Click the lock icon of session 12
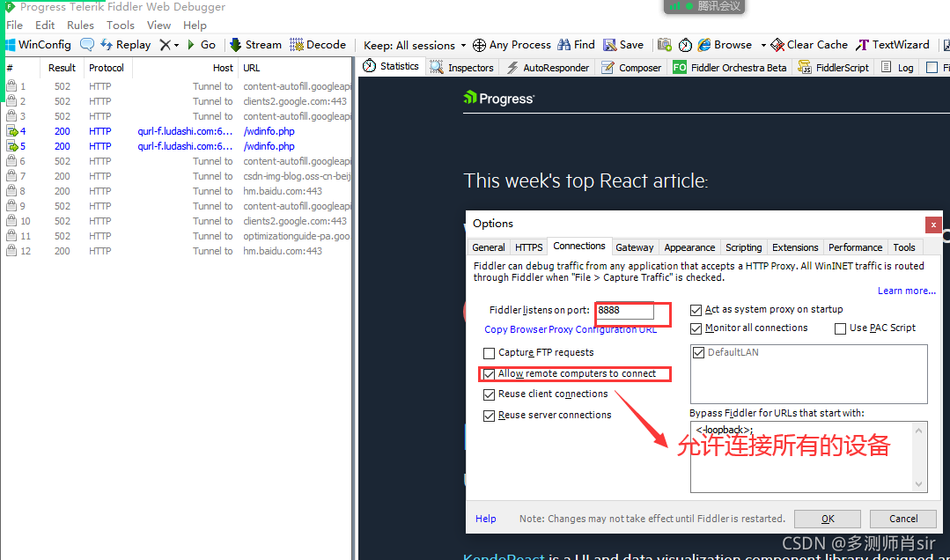Screen dimensions: 950x560 click(11, 251)
